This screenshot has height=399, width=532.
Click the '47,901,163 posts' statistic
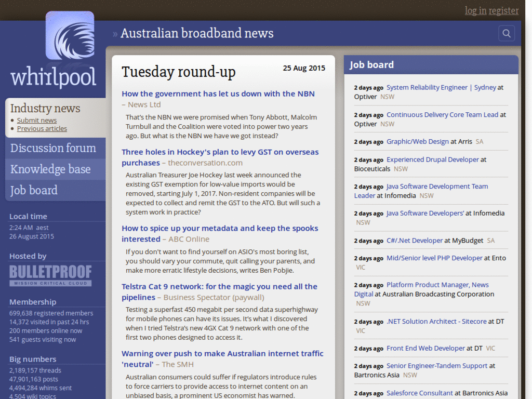[34, 379]
